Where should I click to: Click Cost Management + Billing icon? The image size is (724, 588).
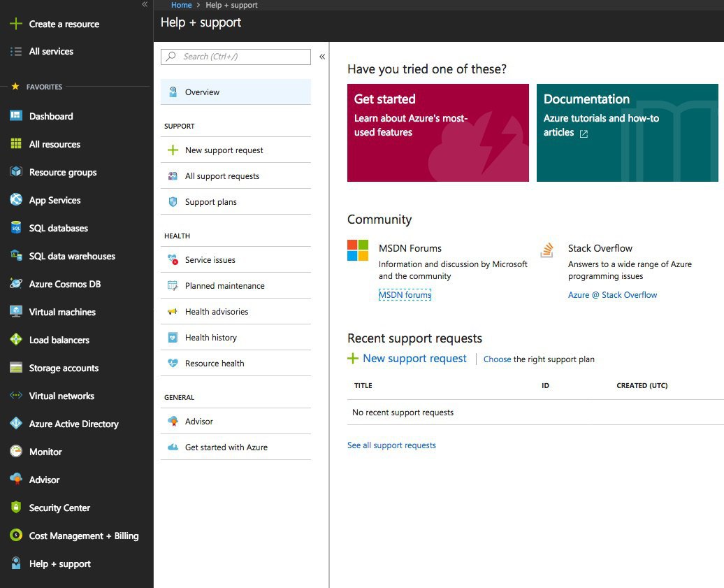[x=15, y=536]
